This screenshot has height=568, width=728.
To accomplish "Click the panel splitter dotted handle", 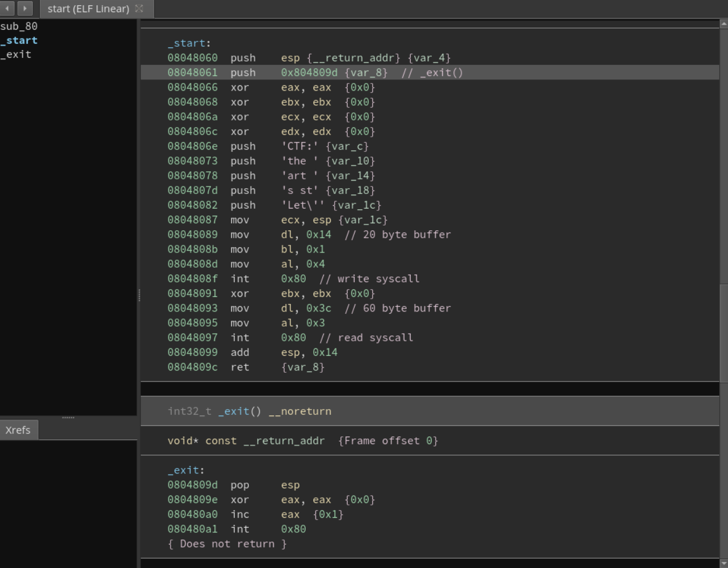I will tap(68, 417).
